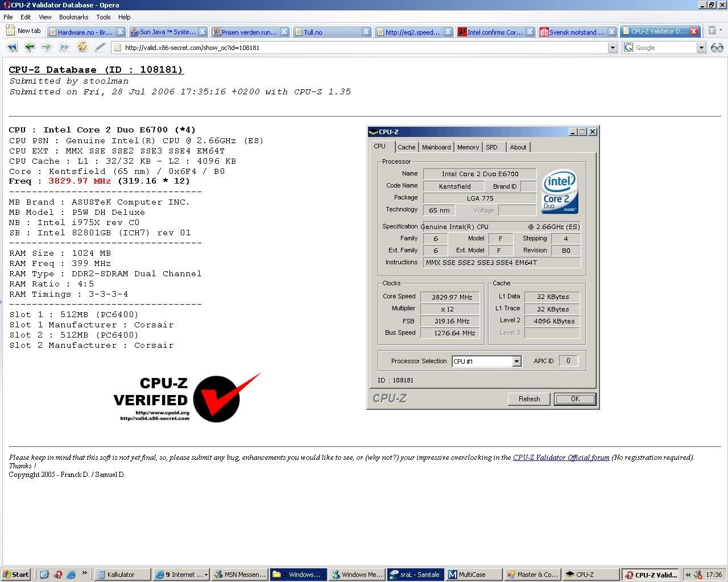Open the sraL - Samtale taskbar button

(415, 575)
